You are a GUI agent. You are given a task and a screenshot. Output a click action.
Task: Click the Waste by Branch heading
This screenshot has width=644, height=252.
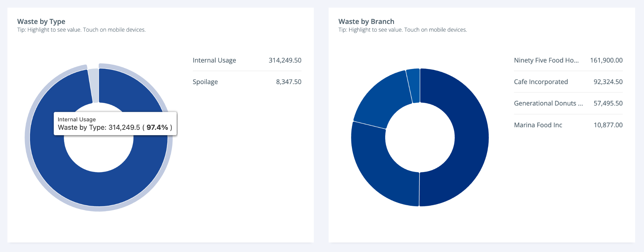pos(366,21)
